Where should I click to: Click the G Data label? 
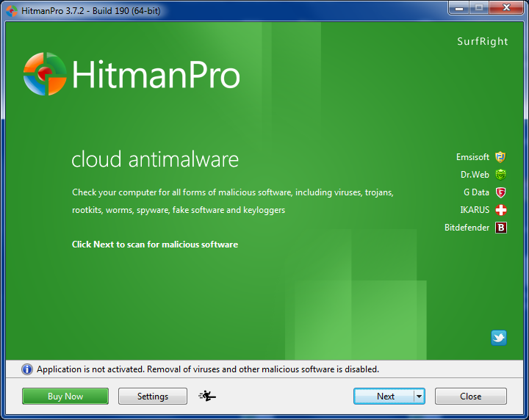click(x=476, y=192)
